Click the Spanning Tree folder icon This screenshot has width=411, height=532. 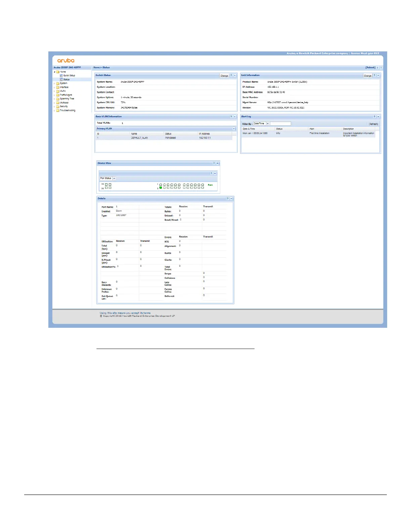[x=58, y=99]
